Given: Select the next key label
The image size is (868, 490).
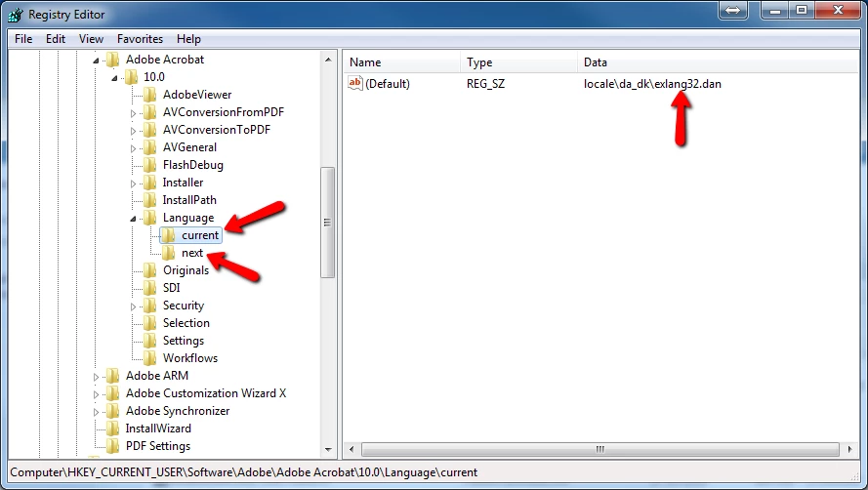Looking at the screenshot, I should (192, 253).
